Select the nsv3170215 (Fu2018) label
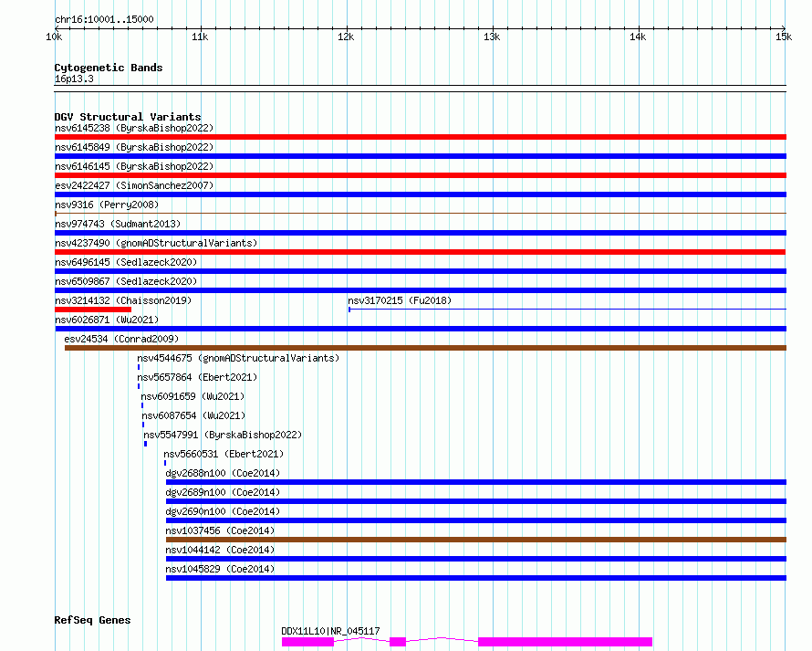812x651 pixels. [400, 300]
